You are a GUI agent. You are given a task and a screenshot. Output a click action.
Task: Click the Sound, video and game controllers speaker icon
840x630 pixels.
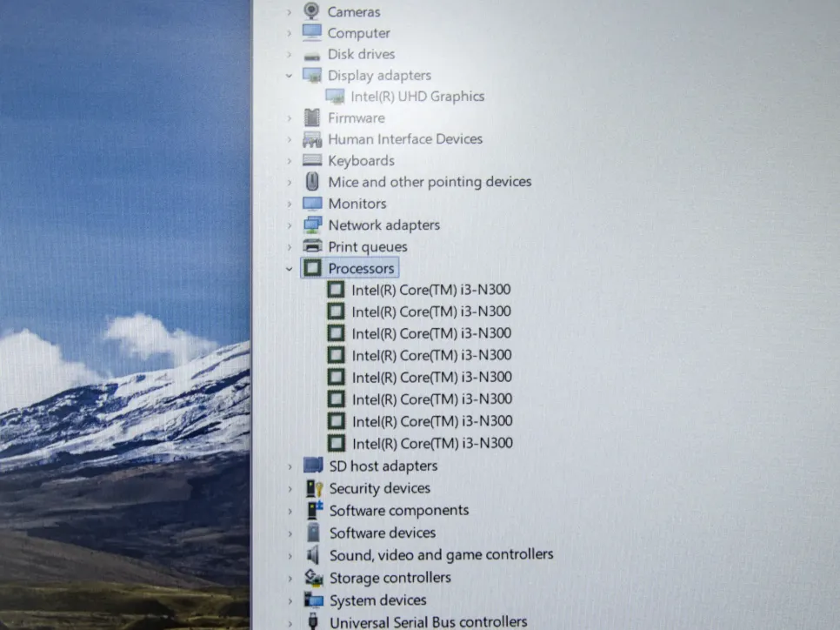coord(313,554)
